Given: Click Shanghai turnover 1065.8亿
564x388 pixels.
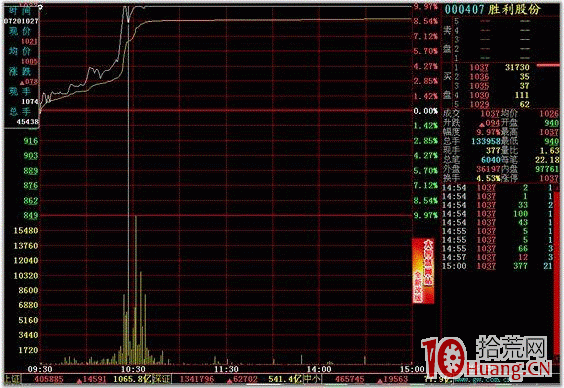Looking at the screenshot, I should pyautogui.click(x=132, y=379).
